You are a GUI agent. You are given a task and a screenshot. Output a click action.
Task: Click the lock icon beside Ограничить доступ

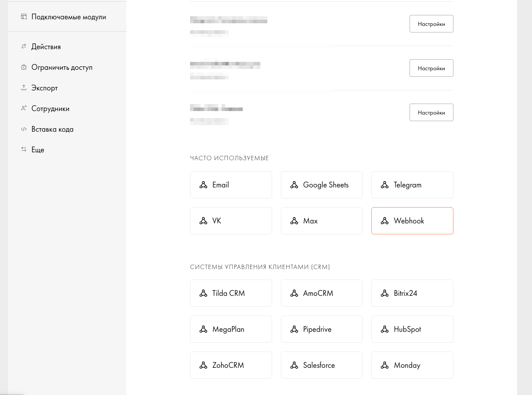pyautogui.click(x=24, y=67)
